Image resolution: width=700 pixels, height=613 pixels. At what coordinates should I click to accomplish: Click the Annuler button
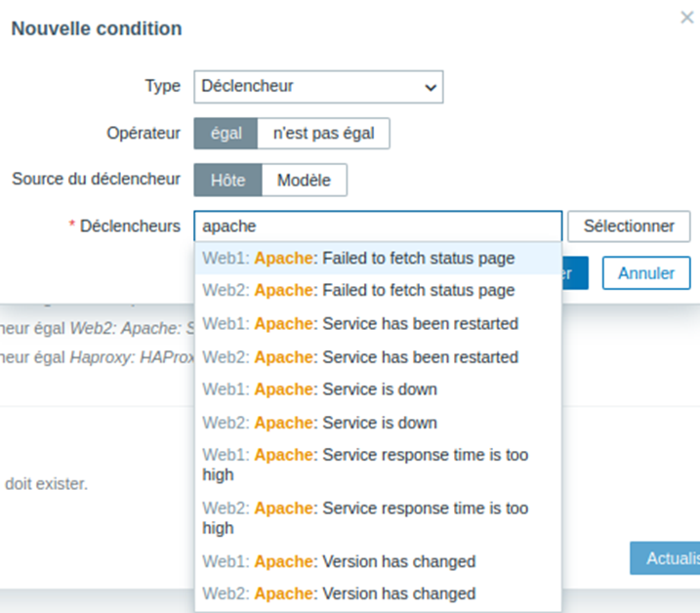point(645,273)
